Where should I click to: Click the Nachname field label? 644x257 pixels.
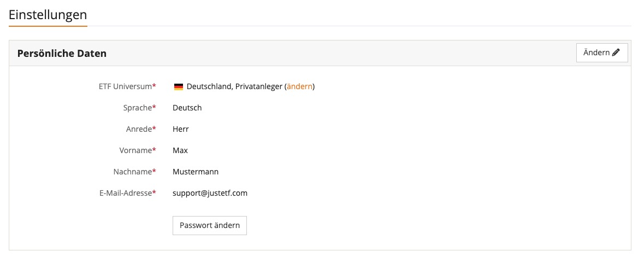[132, 172]
